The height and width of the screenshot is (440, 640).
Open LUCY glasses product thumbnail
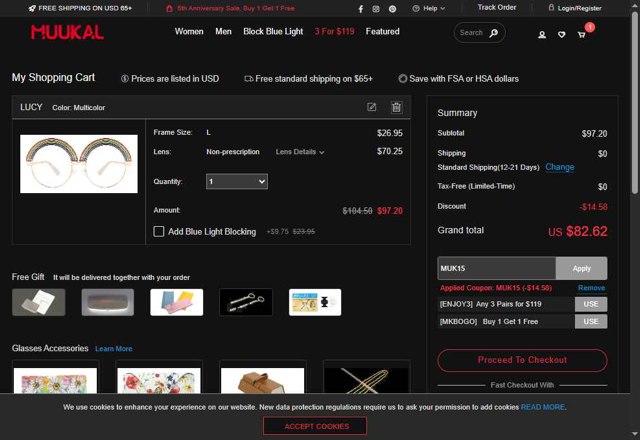pyautogui.click(x=79, y=164)
